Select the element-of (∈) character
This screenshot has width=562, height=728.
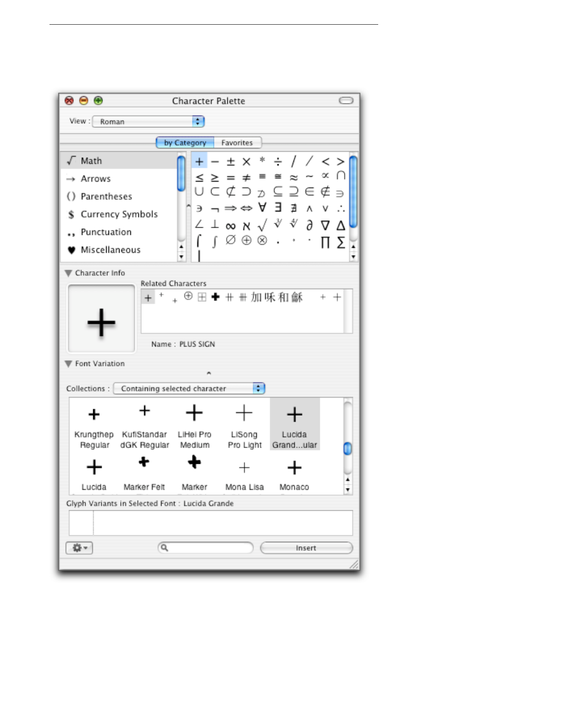(309, 192)
